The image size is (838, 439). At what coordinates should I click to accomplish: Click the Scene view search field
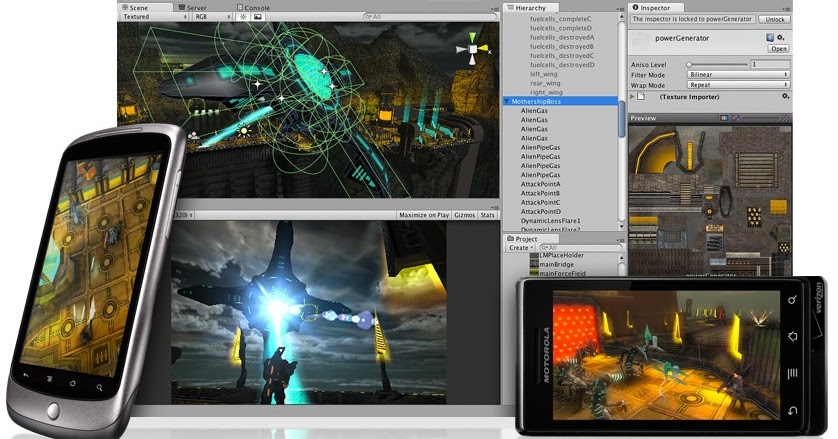point(430,17)
